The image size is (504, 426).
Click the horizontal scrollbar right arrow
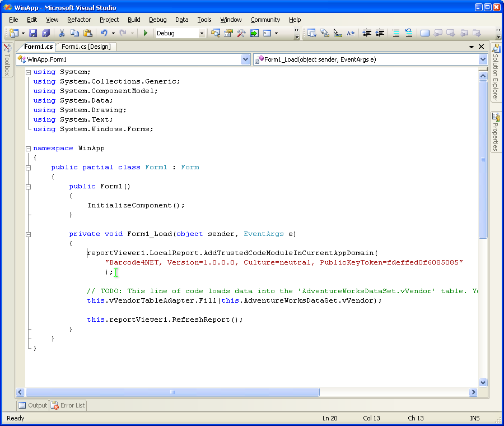coord(474,392)
